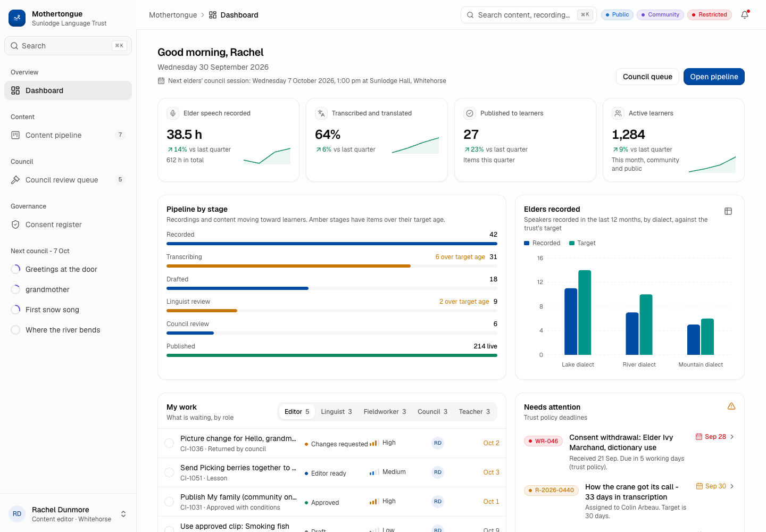Click the Needs attention warning triangle icon
Viewport: 766px width, 532px height.
(x=731, y=406)
